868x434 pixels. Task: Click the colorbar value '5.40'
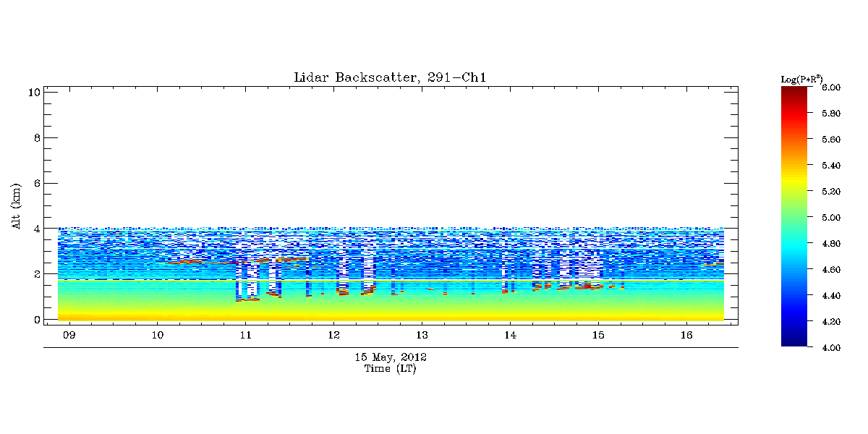pos(831,166)
